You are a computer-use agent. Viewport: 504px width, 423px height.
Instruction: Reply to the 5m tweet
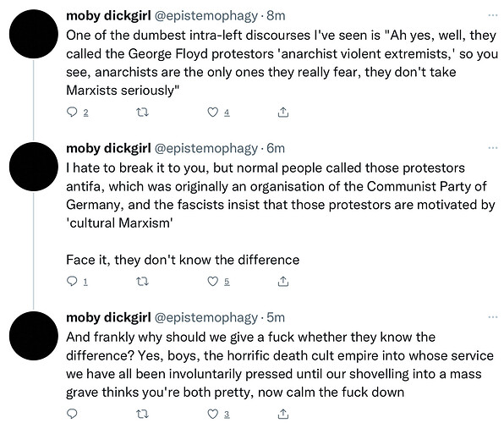point(72,414)
